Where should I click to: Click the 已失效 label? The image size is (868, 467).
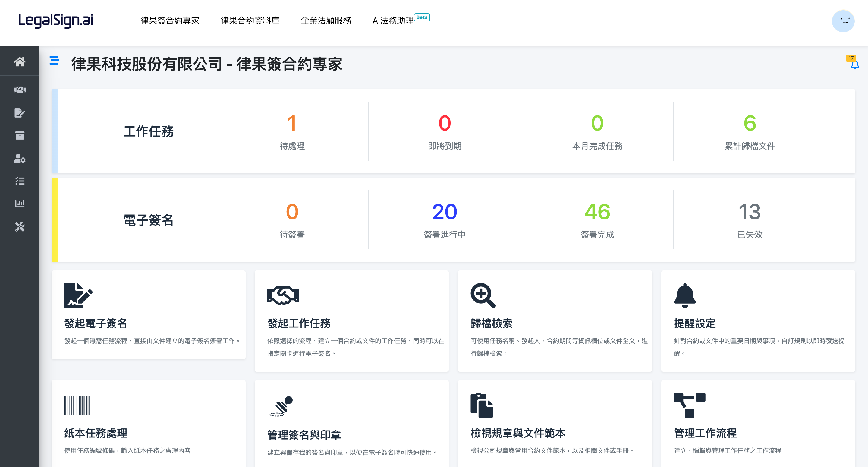click(x=750, y=234)
